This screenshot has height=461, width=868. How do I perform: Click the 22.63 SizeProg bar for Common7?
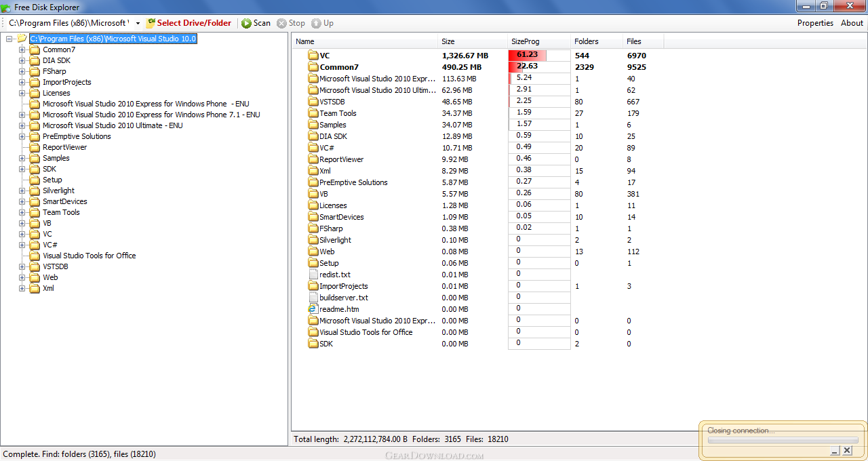(x=539, y=67)
